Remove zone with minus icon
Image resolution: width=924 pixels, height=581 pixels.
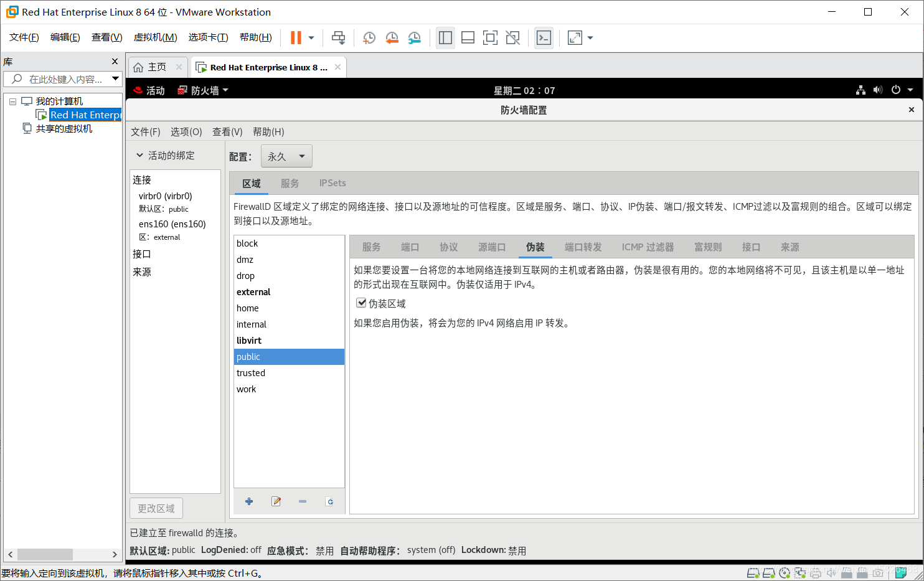click(303, 501)
